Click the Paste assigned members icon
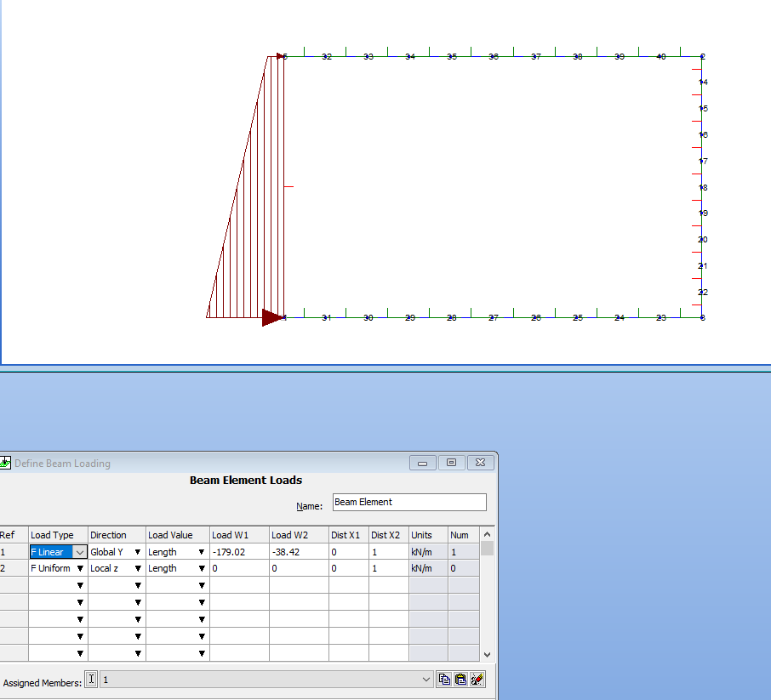The height and width of the screenshot is (700, 771). (x=460, y=679)
